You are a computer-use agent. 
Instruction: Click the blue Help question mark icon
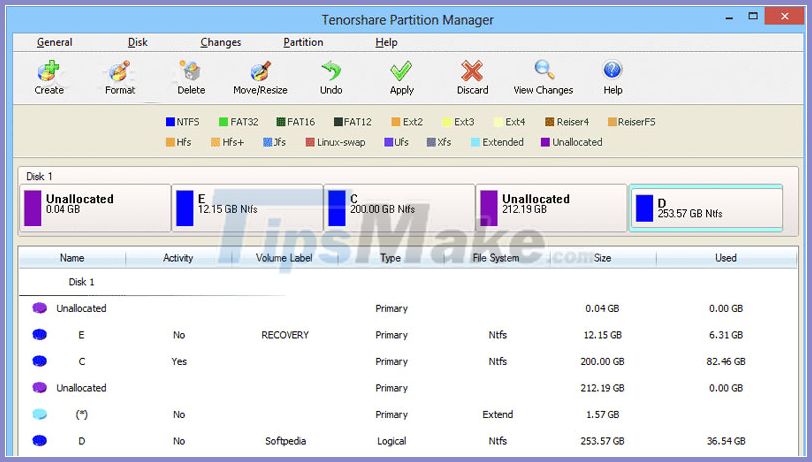tap(613, 70)
